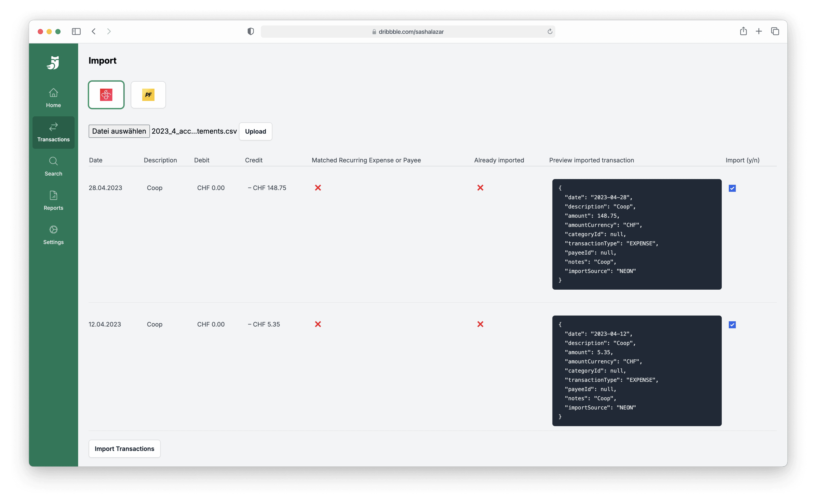The image size is (816, 504).
Task: Open the Transactions section in sidebar
Action: [53, 132]
